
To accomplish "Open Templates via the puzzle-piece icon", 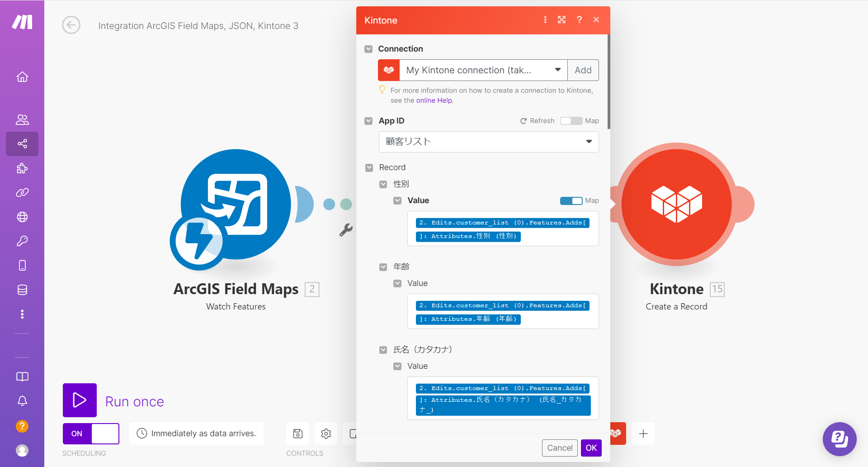I will (x=22, y=168).
